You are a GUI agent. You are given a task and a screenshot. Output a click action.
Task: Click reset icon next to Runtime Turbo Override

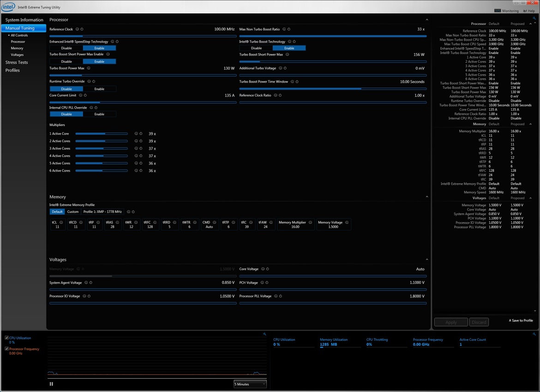(94, 82)
